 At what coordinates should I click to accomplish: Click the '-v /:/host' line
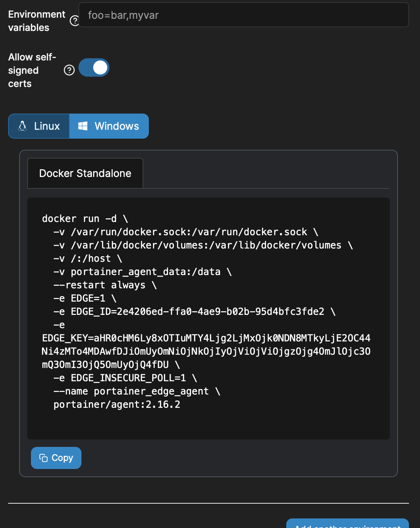click(x=88, y=258)
